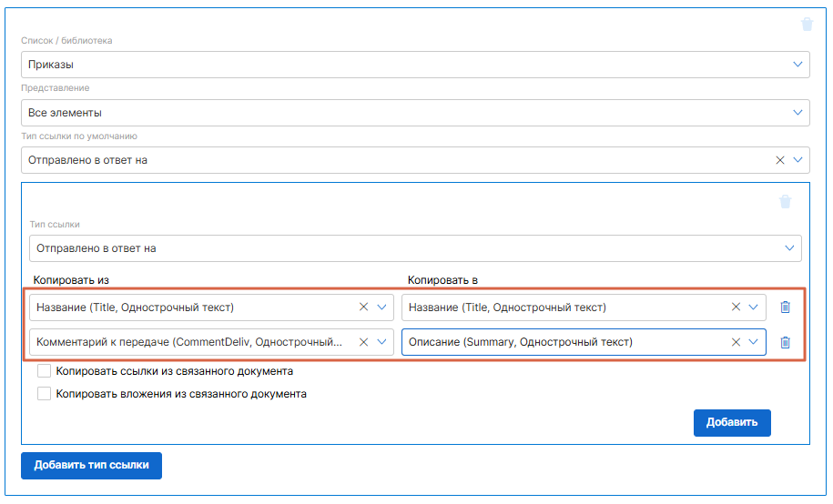Expand Описание (Summary) dropdown arrow

pos(753,342)
